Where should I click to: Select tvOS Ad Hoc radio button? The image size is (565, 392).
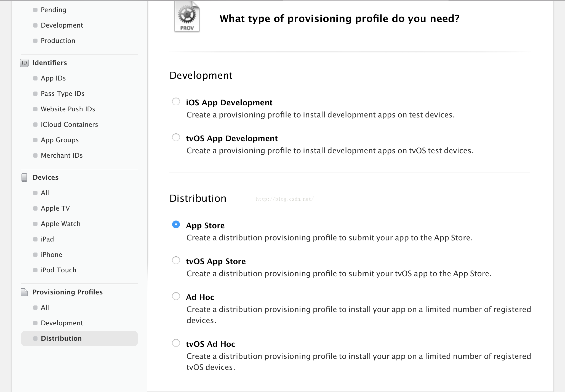tap(176, 343)
